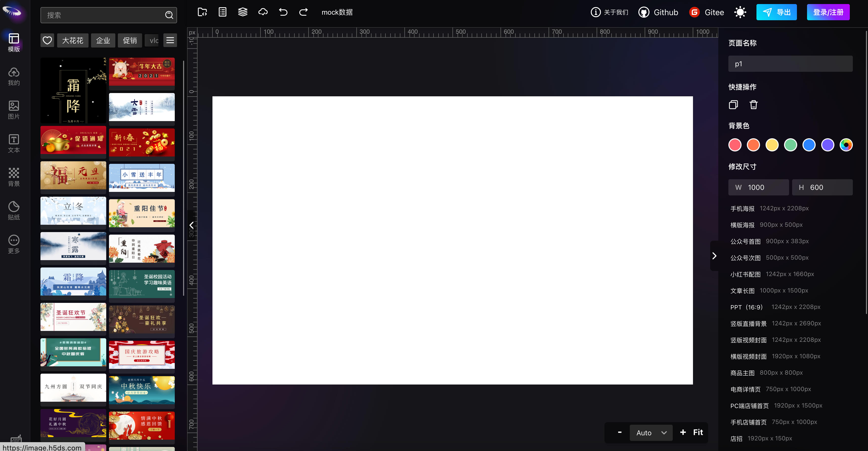Open the Github link
This screenshot has width=868, height=451.
[658, 12]
